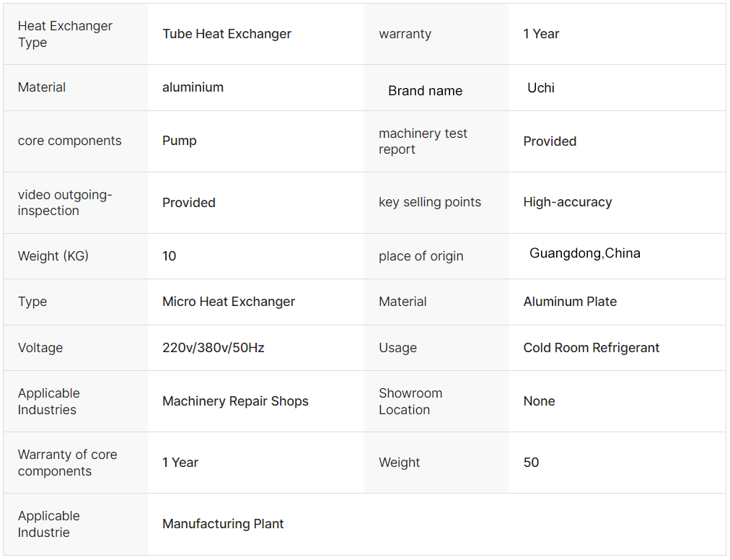Select the 'Aluminum Plate' material value

(570, 302)
